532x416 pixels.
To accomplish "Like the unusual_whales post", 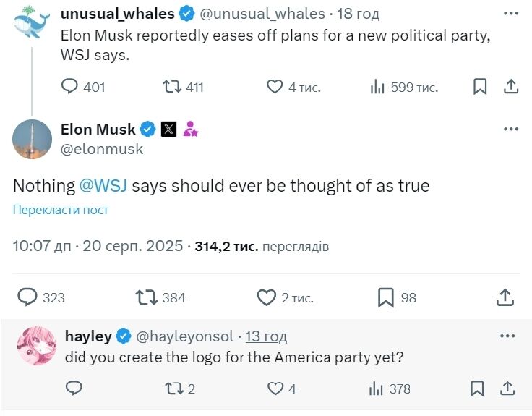I will pos(275,87).
